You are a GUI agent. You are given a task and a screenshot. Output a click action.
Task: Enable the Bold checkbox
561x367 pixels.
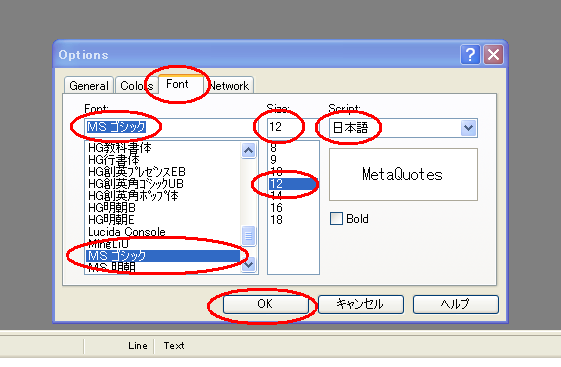(x=336, y=219)
